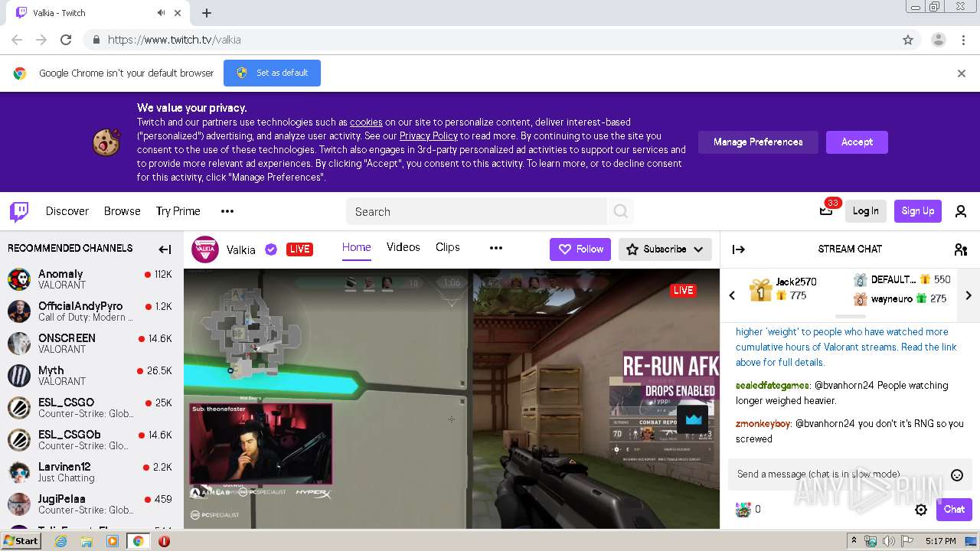
Task: Open the Twitch home logo
Action: [x=19, y=211]
